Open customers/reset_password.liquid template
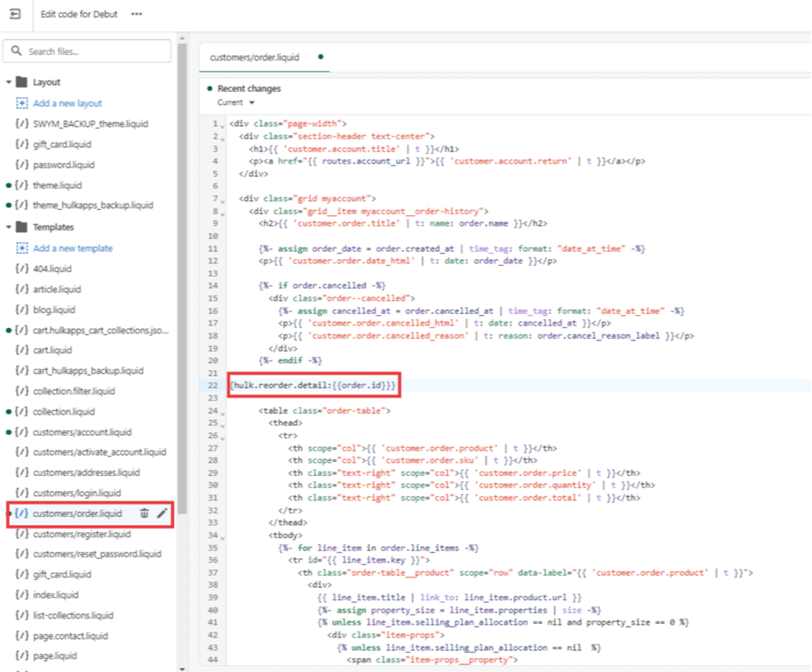This screenshot has width=812, height=672. coord(97,554)
